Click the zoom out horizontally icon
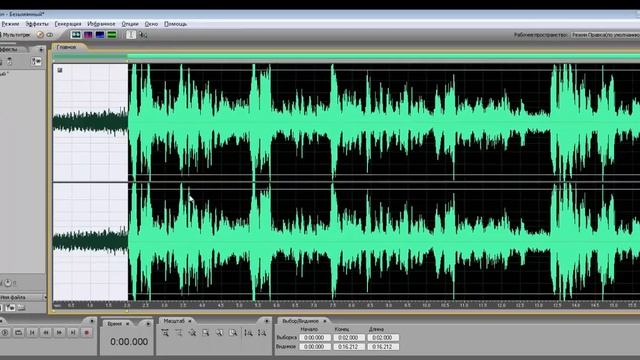This screenshot has width=640, height=360. coord(179,333)
